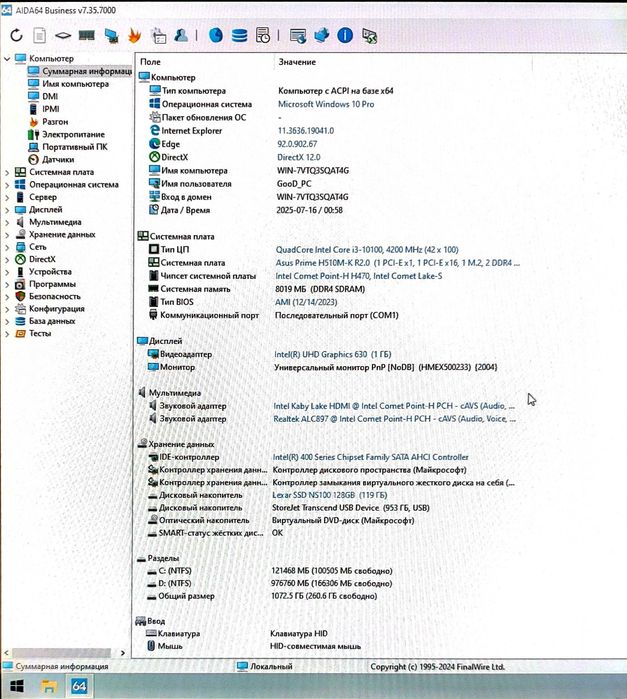Image resolution: width=627 pixels, height=699 pixels.
Task: Click the sidebar horizontal scrollbar left arrow
Action: tap(6, 653)
